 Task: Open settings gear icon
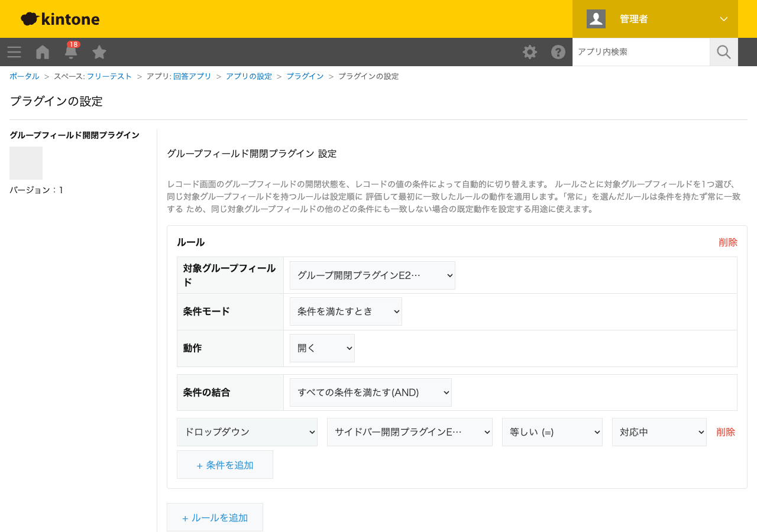coord(530,52)
